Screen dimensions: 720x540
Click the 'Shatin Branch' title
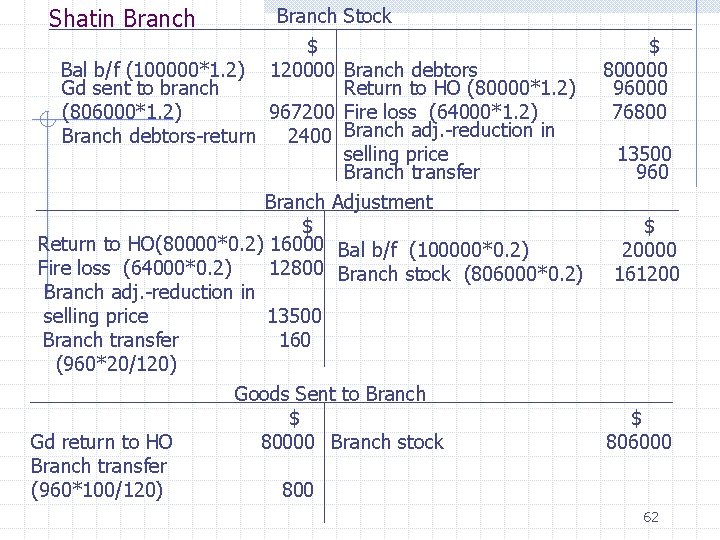coord(122,19)
